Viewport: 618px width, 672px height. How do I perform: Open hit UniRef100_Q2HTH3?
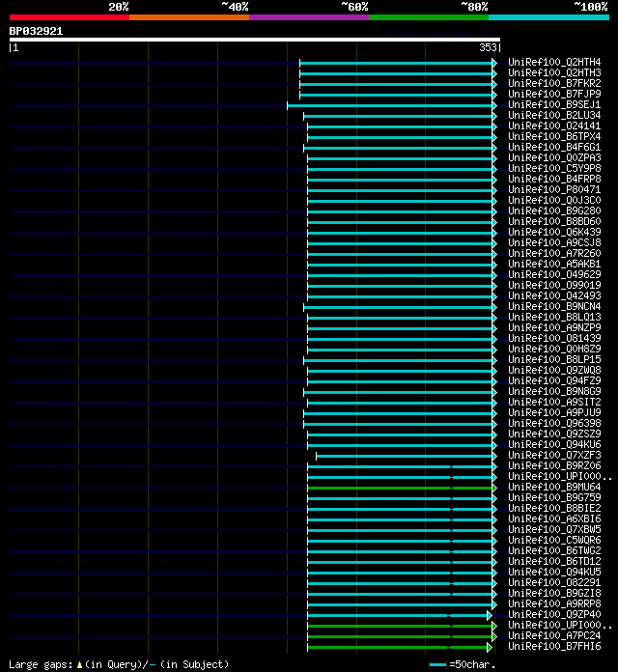coord(554,72)
